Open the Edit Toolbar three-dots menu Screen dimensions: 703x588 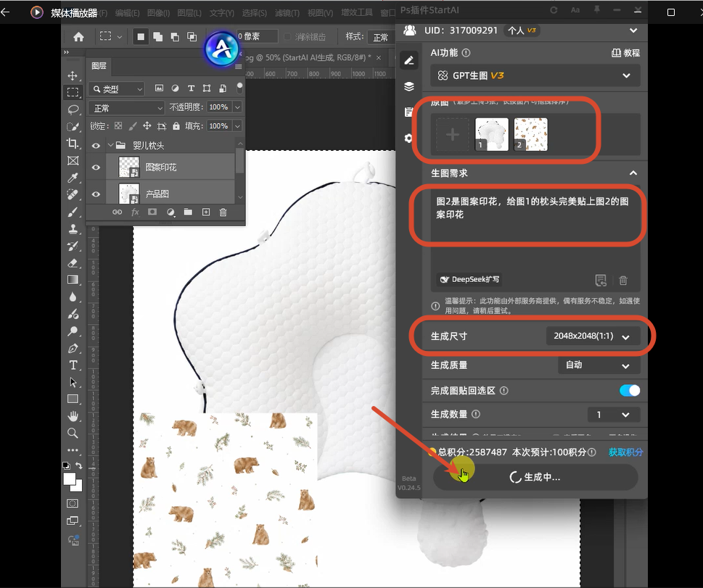[x=73, y=450]
